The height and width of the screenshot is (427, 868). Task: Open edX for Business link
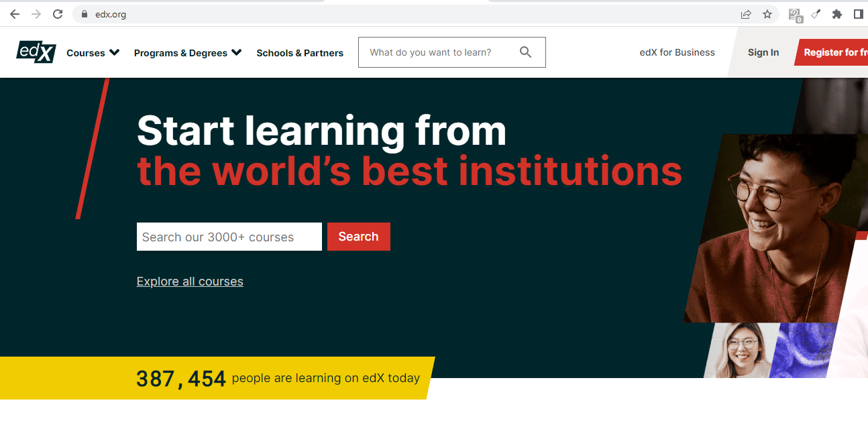677,52
